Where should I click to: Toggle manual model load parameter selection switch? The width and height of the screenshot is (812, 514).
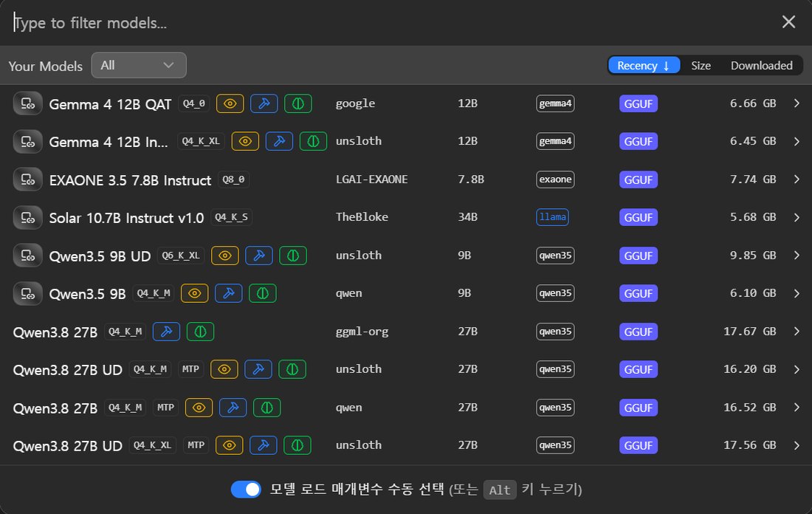[x=246, y=489]
